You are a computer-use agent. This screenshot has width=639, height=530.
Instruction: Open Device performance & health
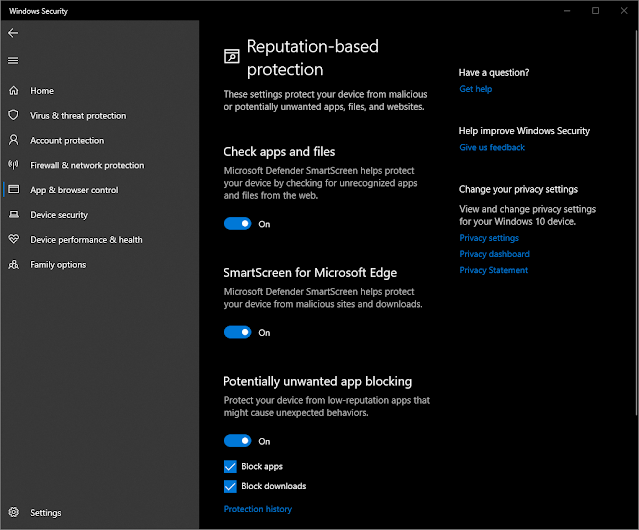(86, 240)
